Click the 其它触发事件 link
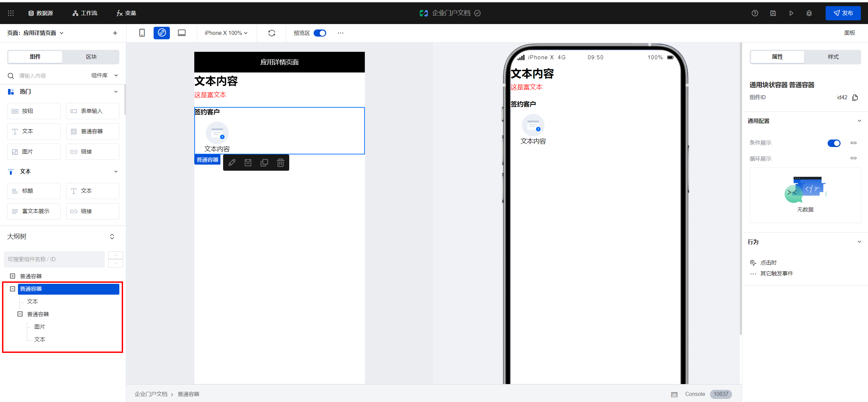This screenshot has width=868, height=402. (x=776, y=273)
